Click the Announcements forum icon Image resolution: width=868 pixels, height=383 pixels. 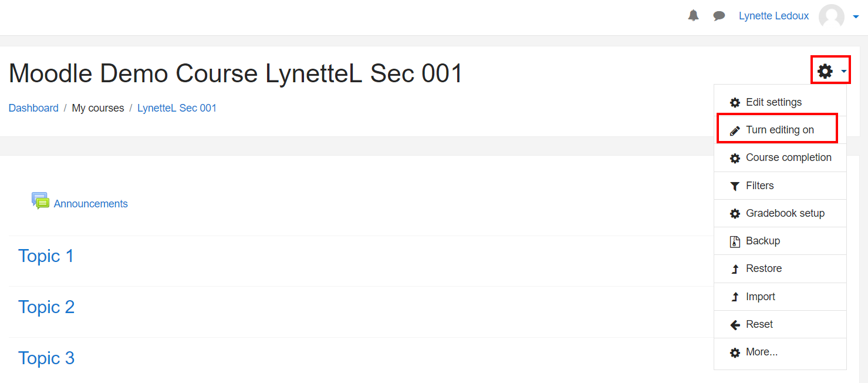[x=40, y=201]
